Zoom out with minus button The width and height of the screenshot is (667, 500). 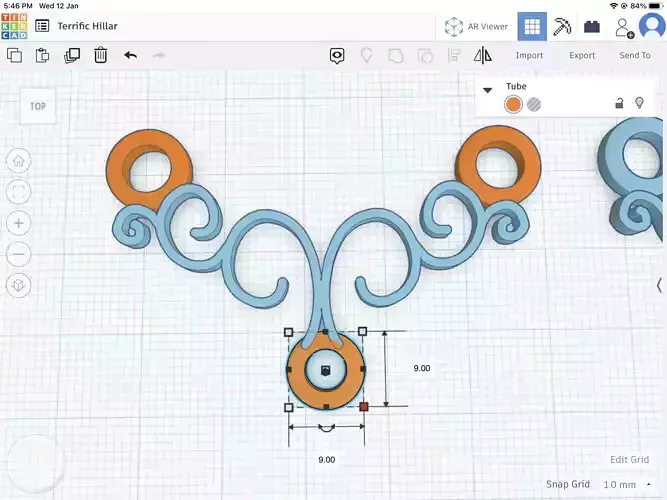[x=18, y=254]
